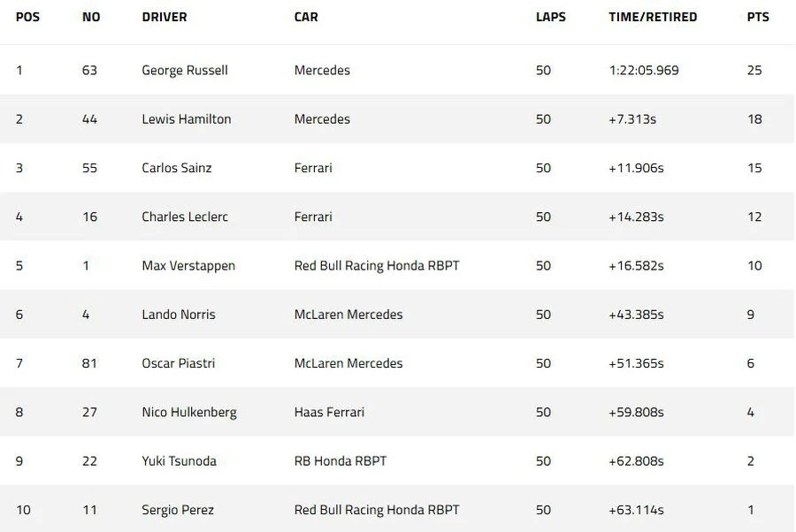Select Carlos Sainz in results
Screen dimensions: 796x532
177,168
